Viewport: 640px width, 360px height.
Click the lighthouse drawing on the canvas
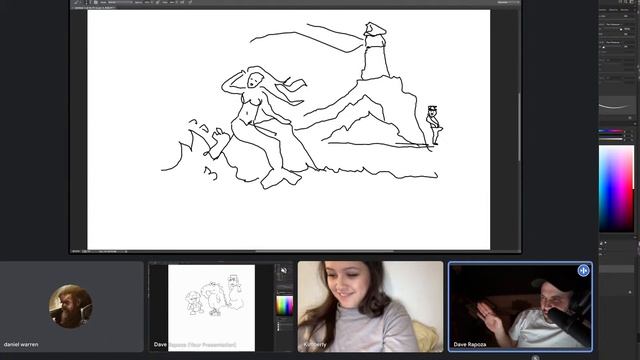tap(375, 51)
